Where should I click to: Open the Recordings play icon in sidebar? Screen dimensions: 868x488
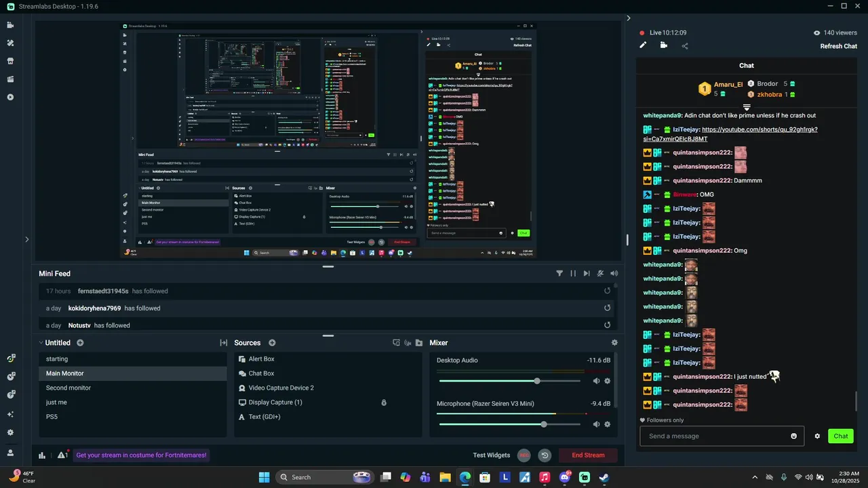point(10,97)
